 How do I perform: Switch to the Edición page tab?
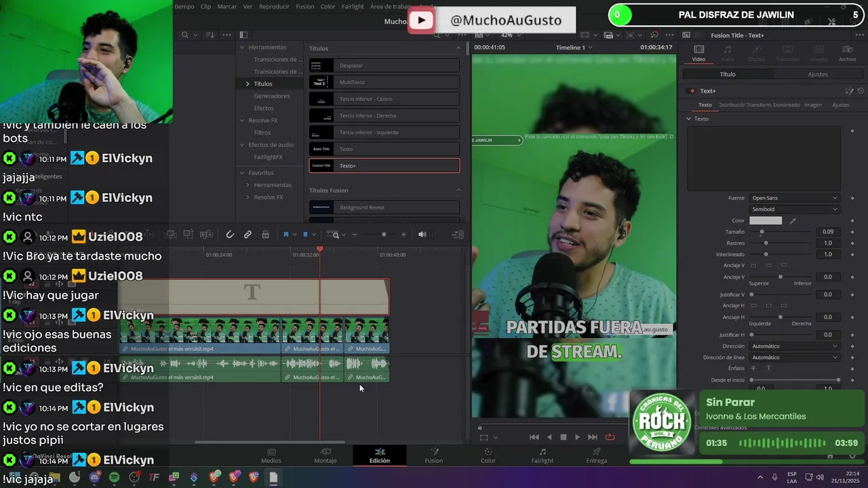pyautogui.click(x=380, y=455)
